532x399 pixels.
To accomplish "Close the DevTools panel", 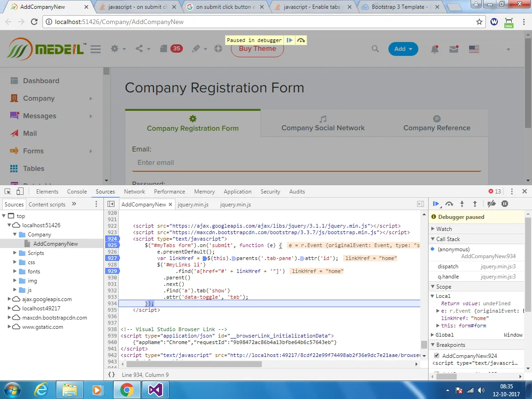I will click(525, 191).
